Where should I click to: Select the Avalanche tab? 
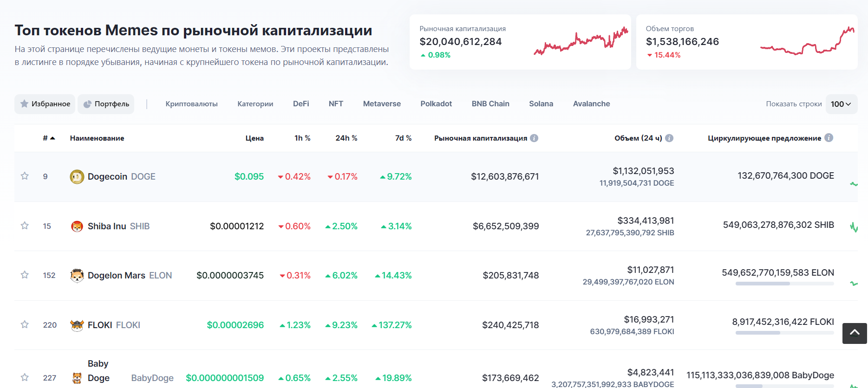[591, 104]
